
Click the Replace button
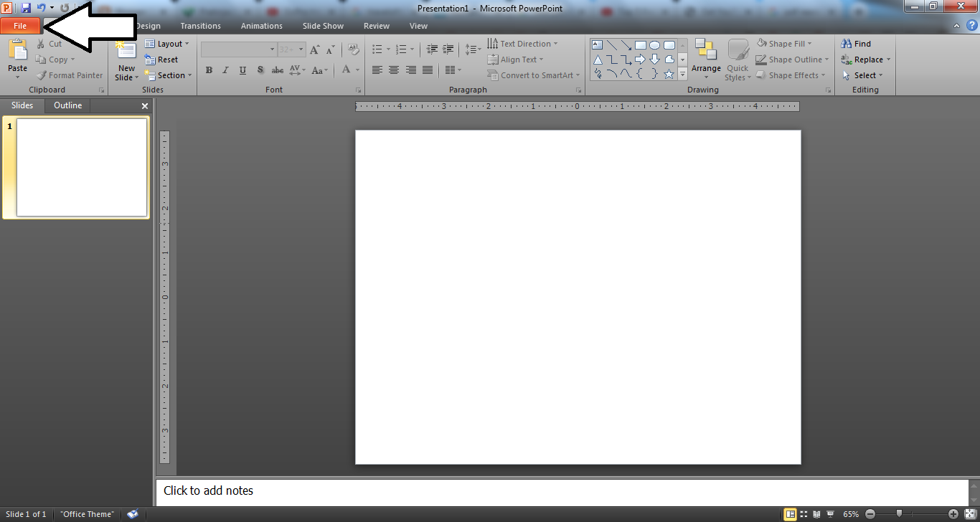pyautogui.click(x=866, y=60)
